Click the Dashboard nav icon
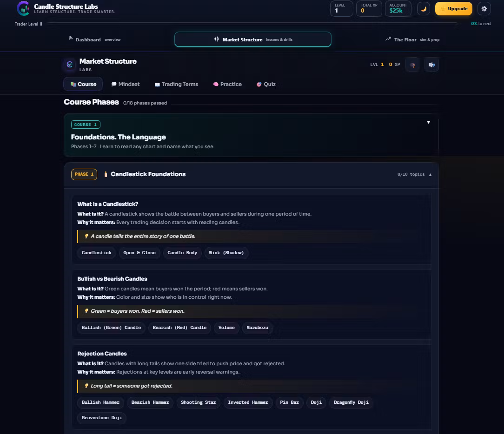This screenshot has height=434, width=504. [70, 38]
